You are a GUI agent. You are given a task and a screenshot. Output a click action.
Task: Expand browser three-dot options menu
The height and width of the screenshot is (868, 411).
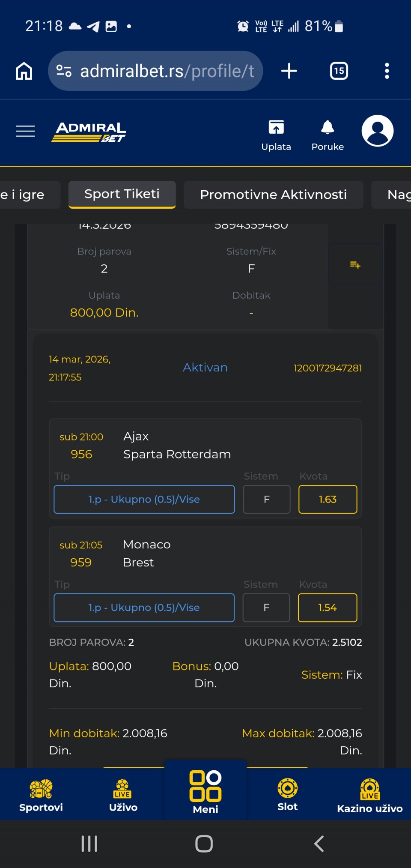[x=387, y=71]
